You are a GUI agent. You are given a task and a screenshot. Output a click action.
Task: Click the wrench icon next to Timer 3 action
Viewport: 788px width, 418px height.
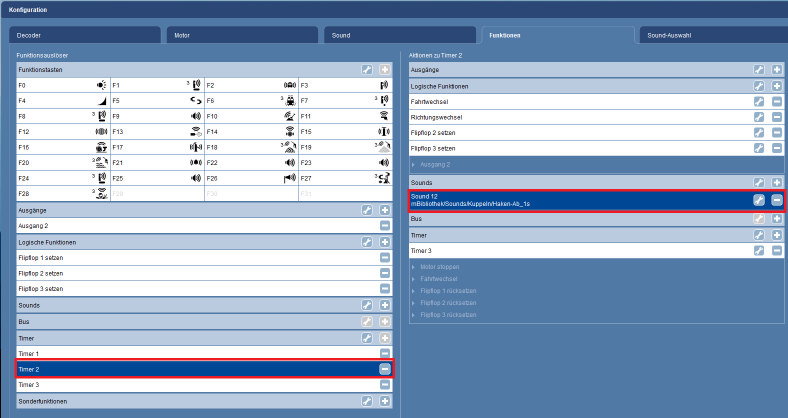(x=759, y=250)
